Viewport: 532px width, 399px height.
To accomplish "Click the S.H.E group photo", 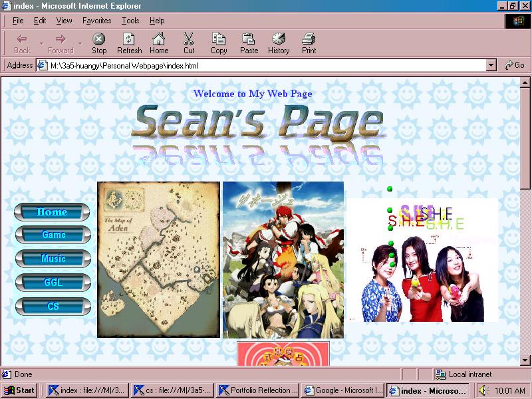I will click(x=422, y=260).
